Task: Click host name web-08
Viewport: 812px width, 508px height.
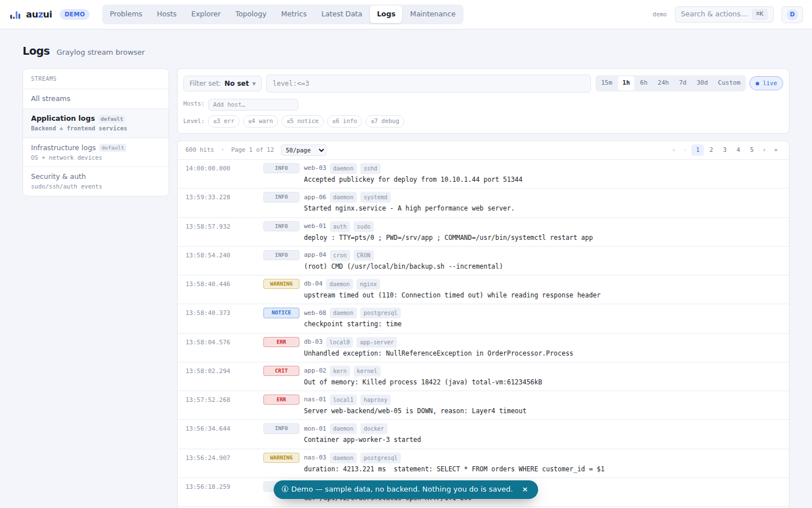Action: [315, 313]
